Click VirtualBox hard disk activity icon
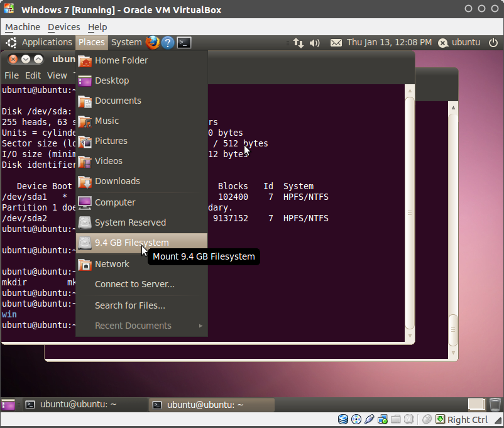Image resolution: width=504 pixels, height=428 pixels. [x=343, y=419]
